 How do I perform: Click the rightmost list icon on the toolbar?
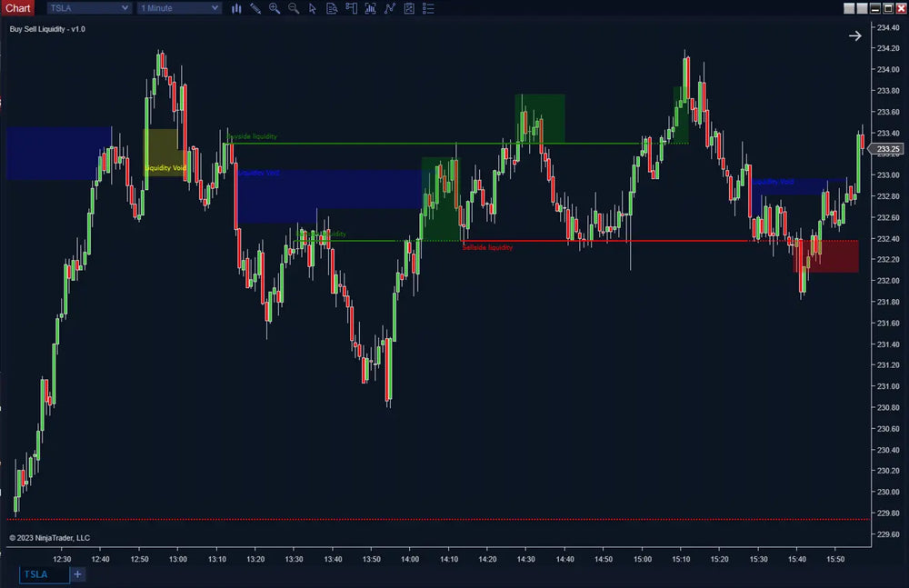(x=427, y=8)
